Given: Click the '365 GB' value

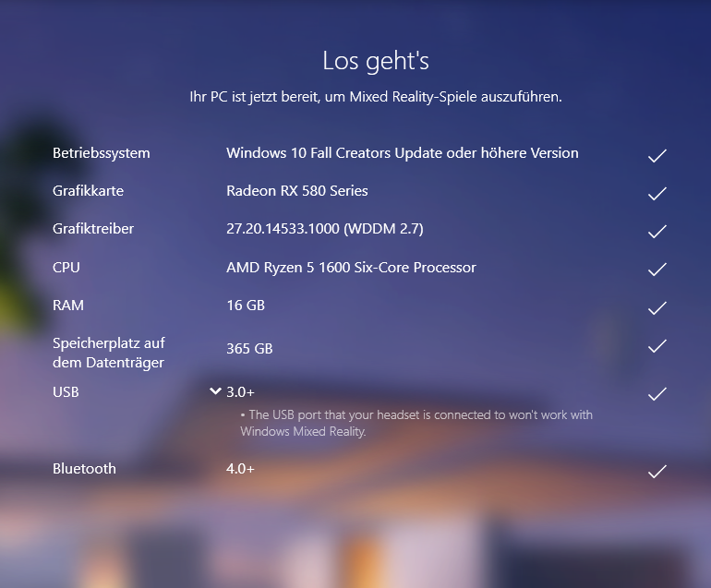Looking at the screenshot, I should coord(249,349).
